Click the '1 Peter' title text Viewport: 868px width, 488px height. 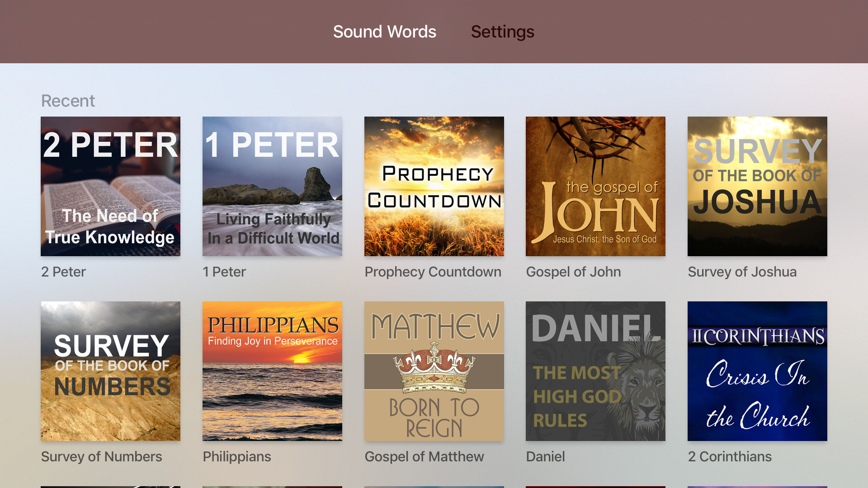click(224, 272)
